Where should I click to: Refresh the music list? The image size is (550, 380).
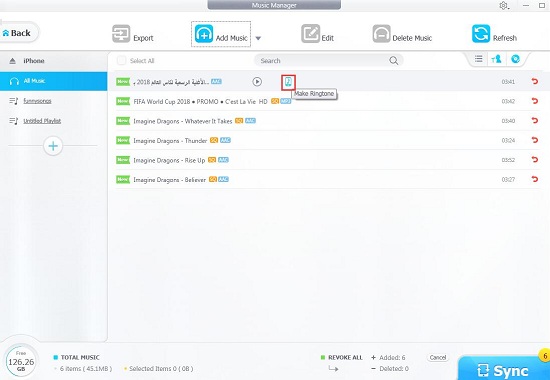(494, 34)
